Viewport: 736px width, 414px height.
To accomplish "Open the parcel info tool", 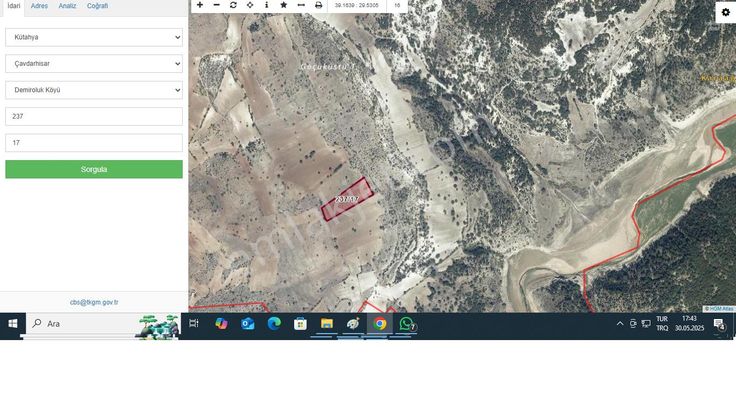I will click(x=267, y=5).
